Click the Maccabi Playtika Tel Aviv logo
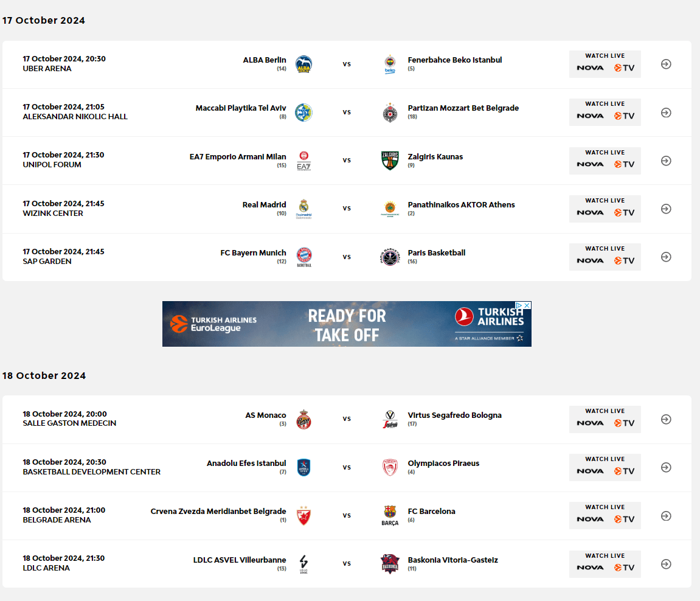This screenshot has width=700, height=601. [x=303, y=112]
